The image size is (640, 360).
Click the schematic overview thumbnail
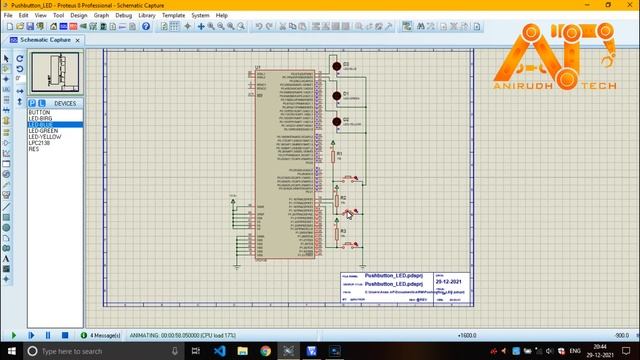[x=56, y=72]
